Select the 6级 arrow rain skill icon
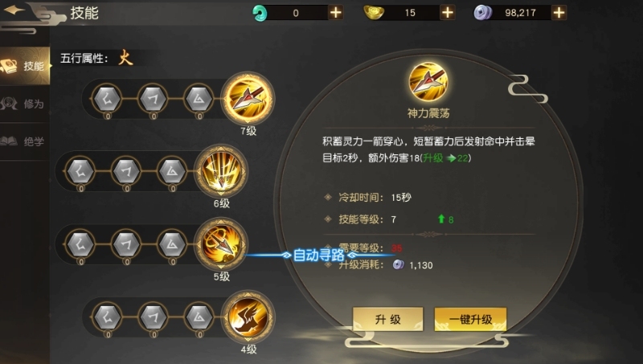 [221, 171]
